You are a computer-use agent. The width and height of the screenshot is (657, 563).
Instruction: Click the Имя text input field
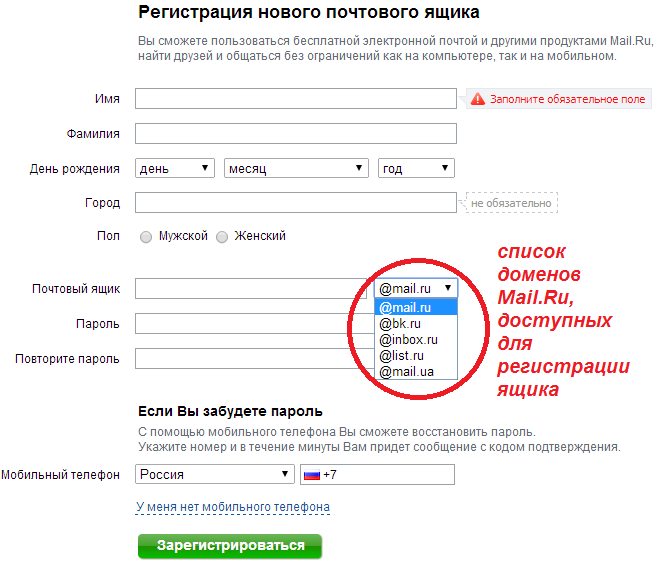tap(295, 98)
